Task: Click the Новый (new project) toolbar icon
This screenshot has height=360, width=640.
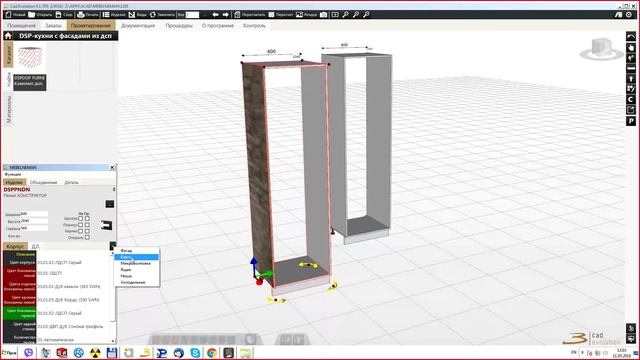Action: pos(9,15)
